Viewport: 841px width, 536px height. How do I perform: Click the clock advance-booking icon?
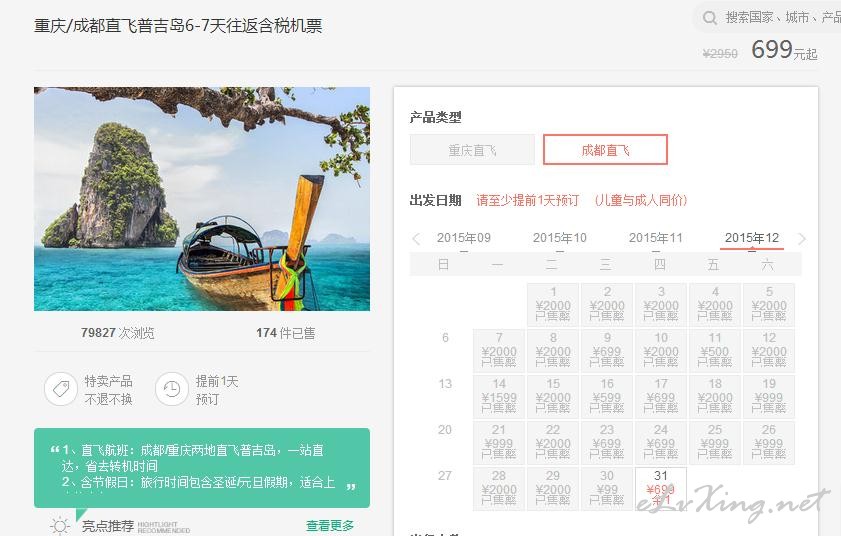coord(172,389)
